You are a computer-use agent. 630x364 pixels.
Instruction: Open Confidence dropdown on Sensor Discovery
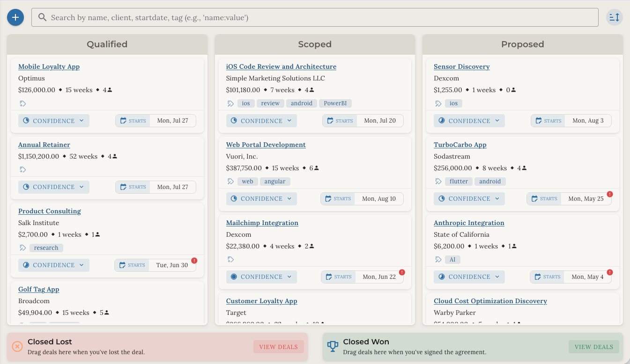(469, 121)
